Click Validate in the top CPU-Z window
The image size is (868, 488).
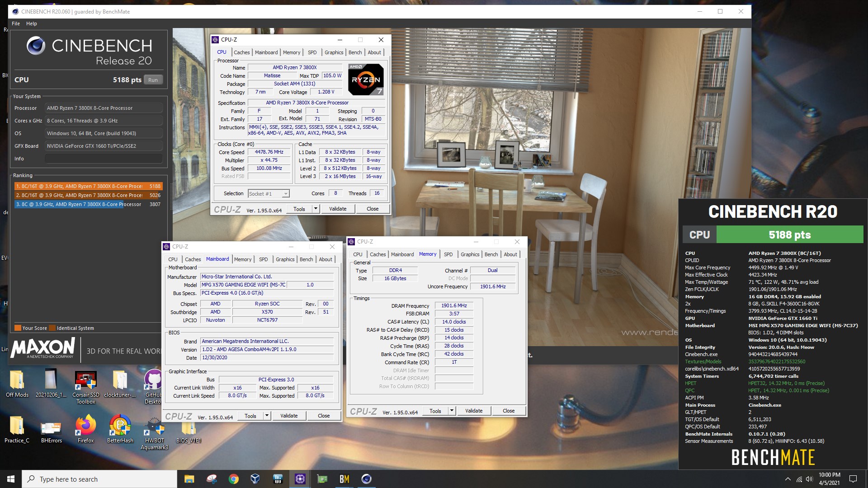[338, 209]
